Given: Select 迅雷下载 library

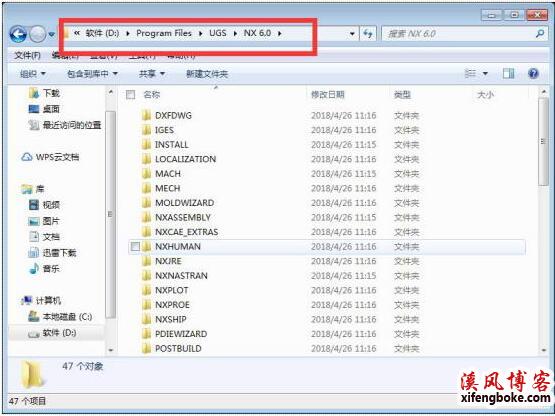Looking at the screenshot, I should [x=52, y=252].
